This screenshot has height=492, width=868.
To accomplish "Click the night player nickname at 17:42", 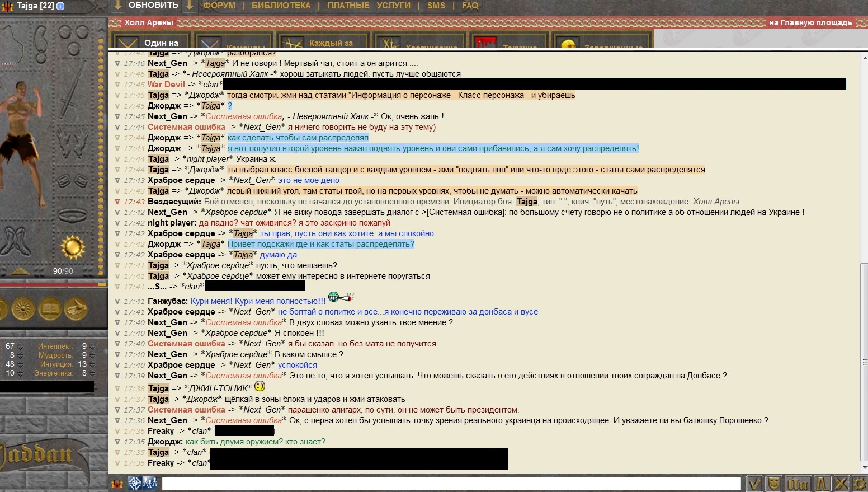I will 172,223.
